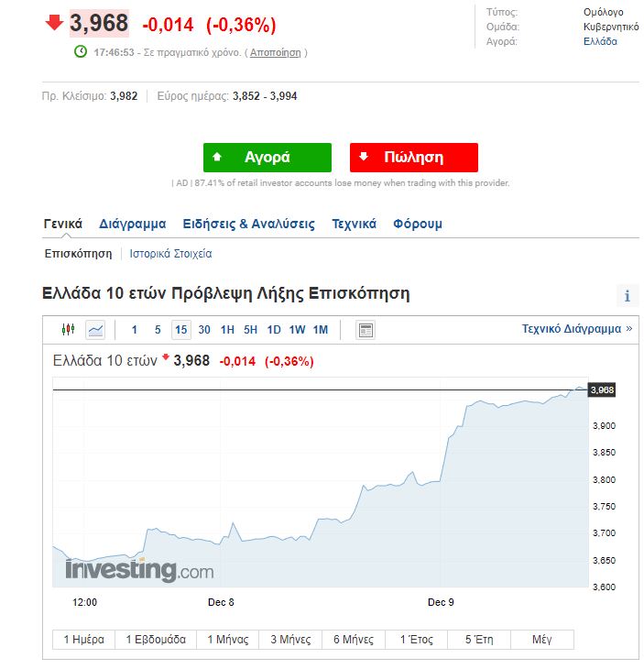
Task: Click the green clock real-time icon
Action: pos(81,52)
